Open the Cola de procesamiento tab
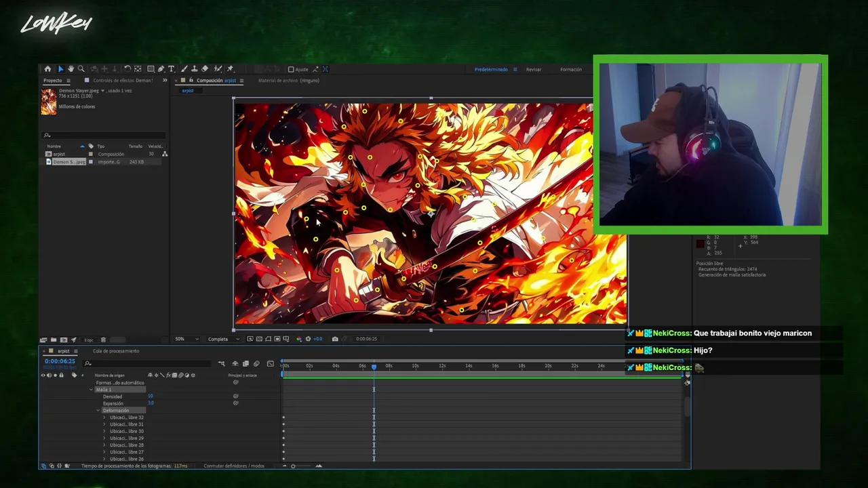Screen dimensions: 868x488 point(116,351)
